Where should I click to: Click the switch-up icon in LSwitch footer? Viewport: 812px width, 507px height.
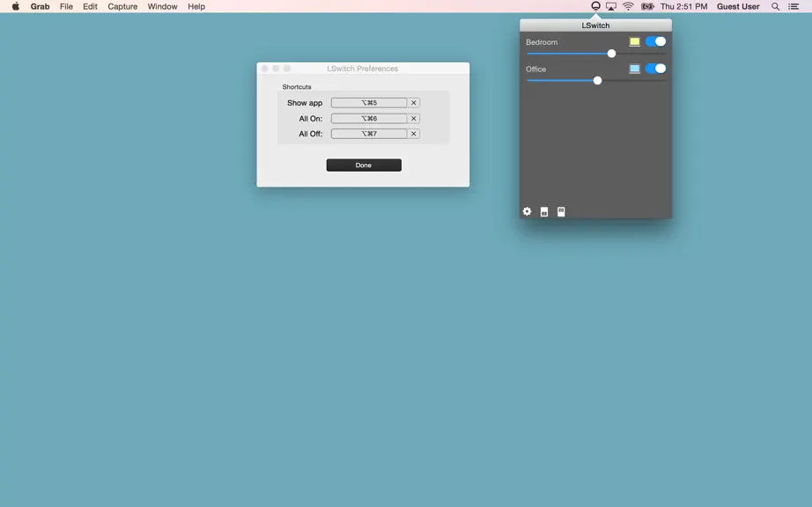tap(561, 211)
